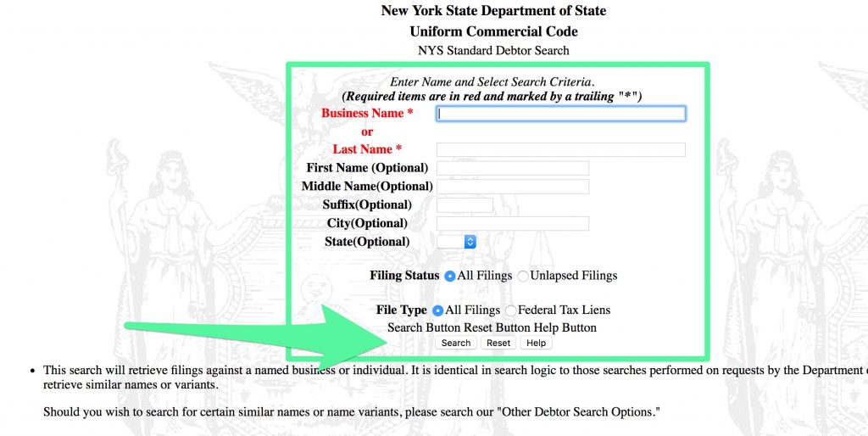Click the 'Enter Name and Select Search Criteria.' text

click(492, 82)
